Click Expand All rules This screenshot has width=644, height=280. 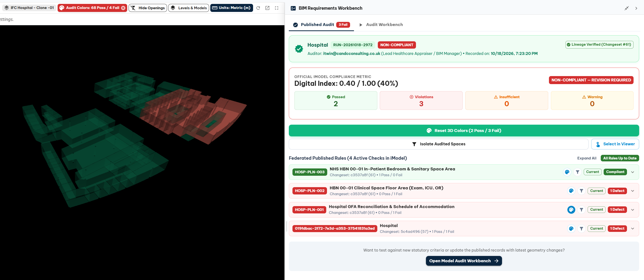(x=586, y=158)
